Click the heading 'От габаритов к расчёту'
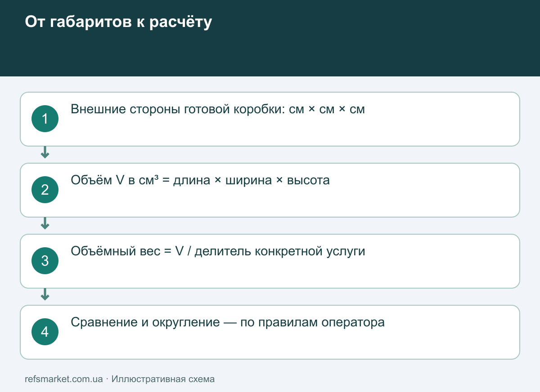The image size is (540, 392). pyautogui.click(x=118, y=22)
